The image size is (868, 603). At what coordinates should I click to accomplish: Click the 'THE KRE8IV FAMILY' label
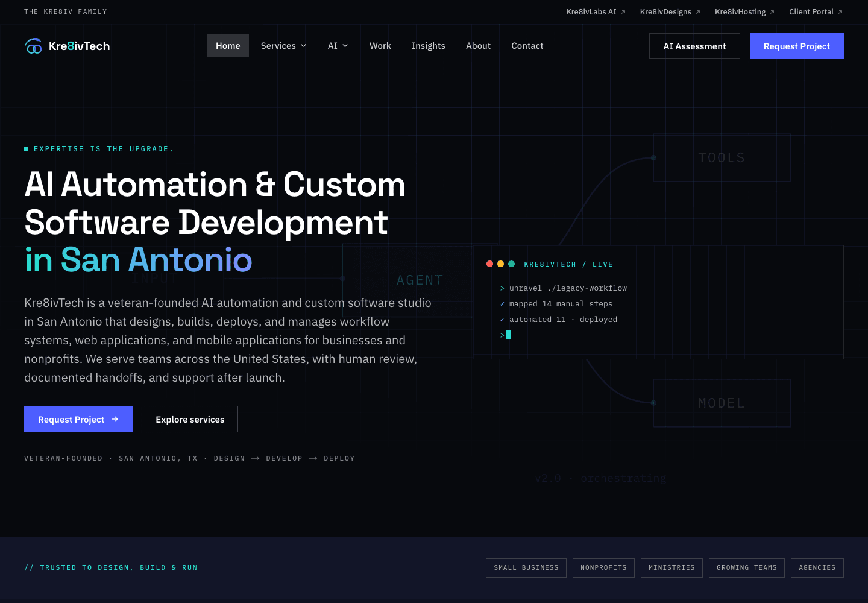point(66,12)
